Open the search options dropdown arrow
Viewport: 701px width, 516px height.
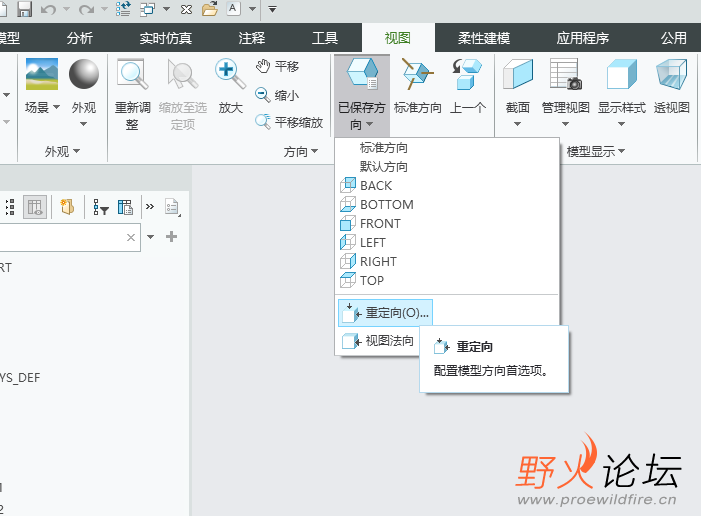tap(150, 237)
